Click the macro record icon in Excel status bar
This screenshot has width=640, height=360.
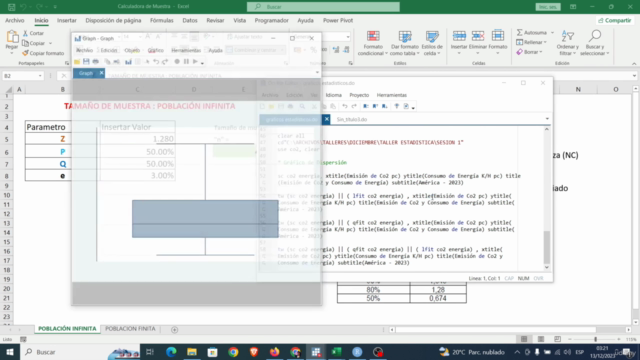23,339
